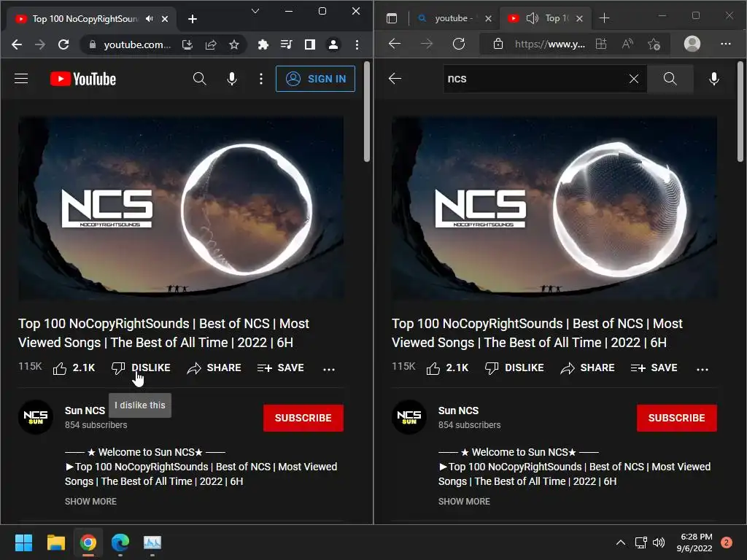The width and height of the screenshot is (747, 560).
Task: Like the video in Chrome window
Action: [x=74, y=368]
